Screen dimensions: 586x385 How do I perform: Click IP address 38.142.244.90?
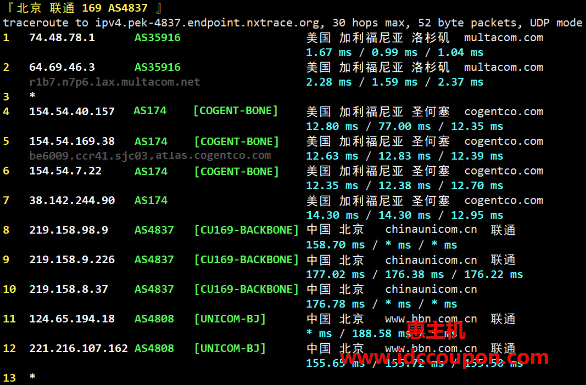click(72, 200)
